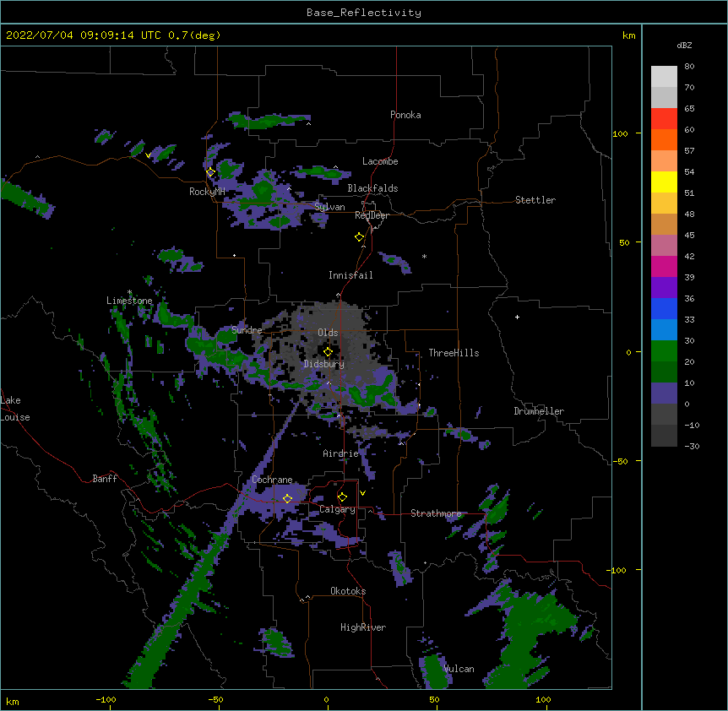Click the km unit label at top right
This screenshot has height=711, width=728.
click(x=628, y=35)
